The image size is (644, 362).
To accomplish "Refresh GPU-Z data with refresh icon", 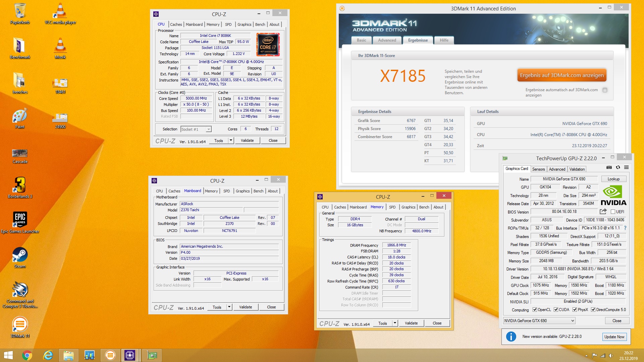I will (x=618, y=168).
